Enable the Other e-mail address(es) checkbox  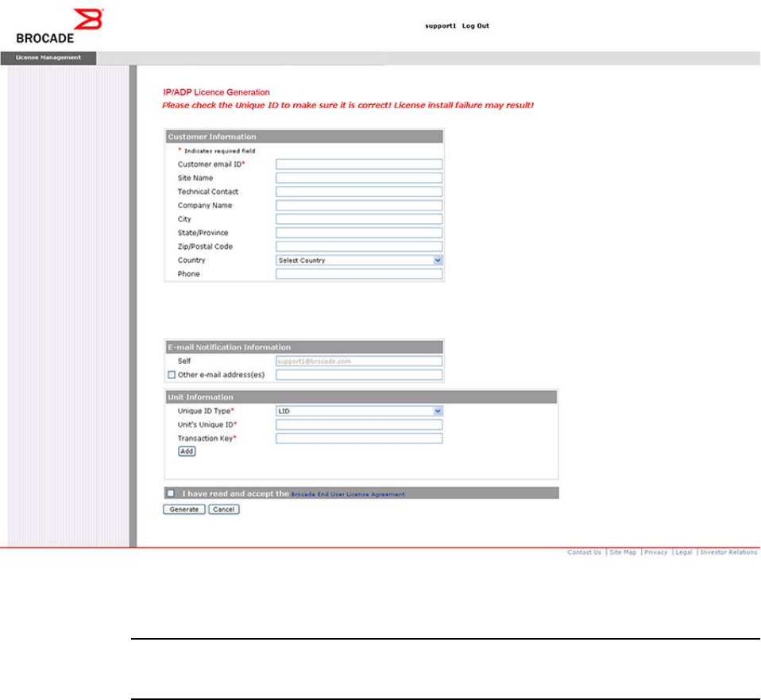pos(172,375)
